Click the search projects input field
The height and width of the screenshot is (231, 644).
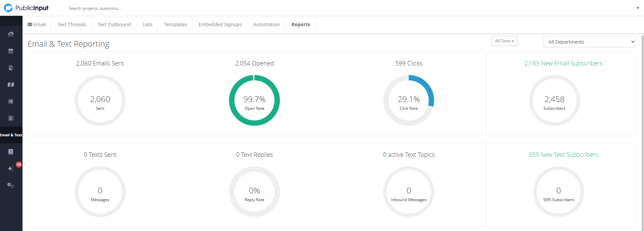pyautogui.click(x=134, y=8)
